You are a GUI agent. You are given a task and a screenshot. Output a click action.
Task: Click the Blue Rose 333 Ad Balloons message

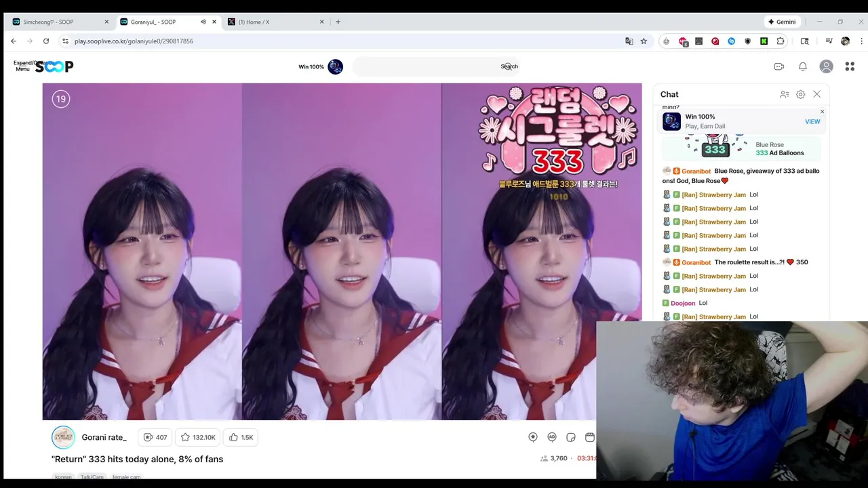741,147
